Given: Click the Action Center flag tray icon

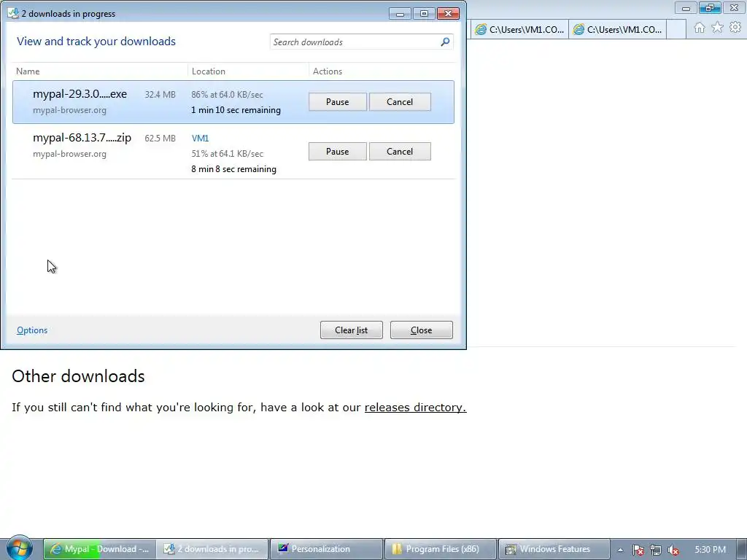Looking at the screenshot, I should point(638,550).
